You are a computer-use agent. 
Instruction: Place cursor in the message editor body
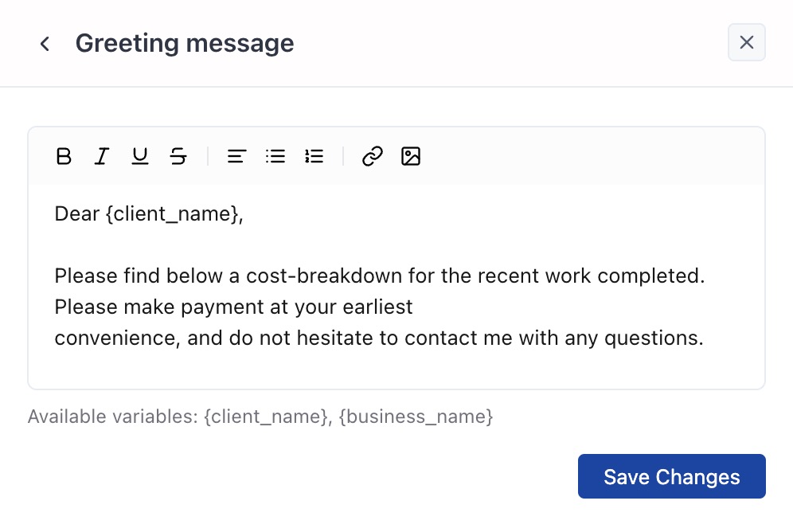click(396, 287)
